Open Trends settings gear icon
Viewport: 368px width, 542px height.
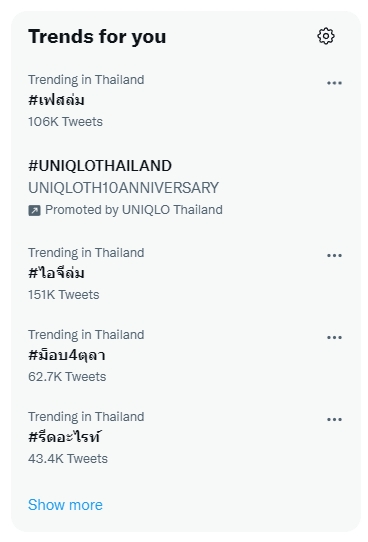coord(325,36)
